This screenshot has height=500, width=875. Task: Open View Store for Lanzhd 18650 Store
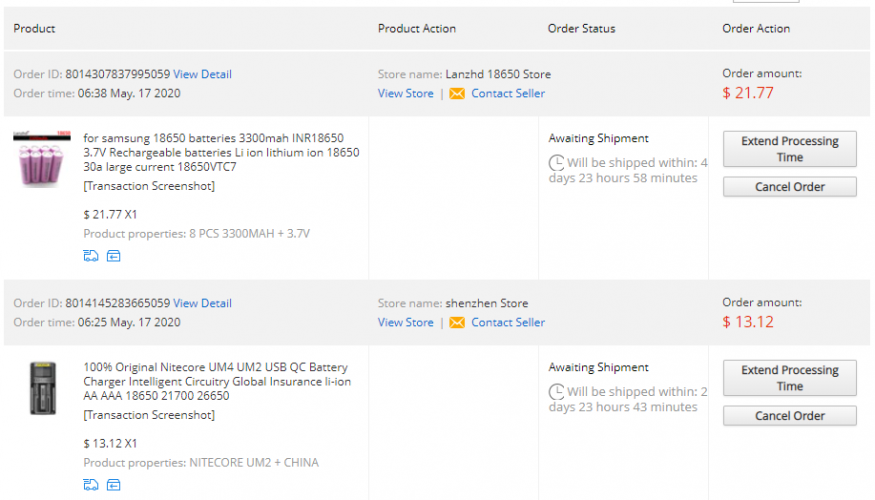point(405,94)
